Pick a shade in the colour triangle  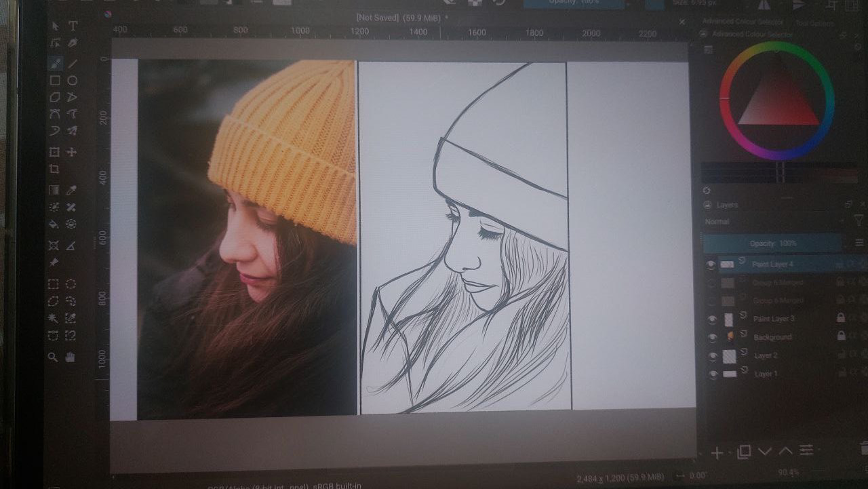pyautogui.click(x=778, y=102)
